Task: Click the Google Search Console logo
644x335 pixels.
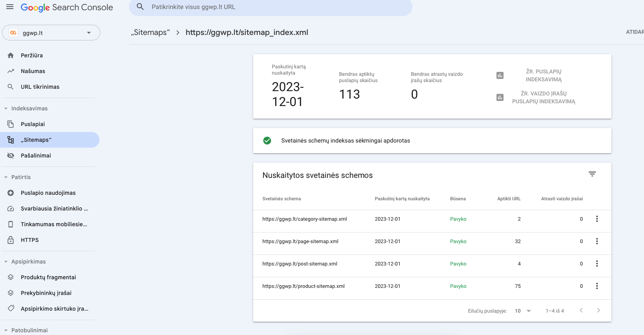Action: coord(67,7)
